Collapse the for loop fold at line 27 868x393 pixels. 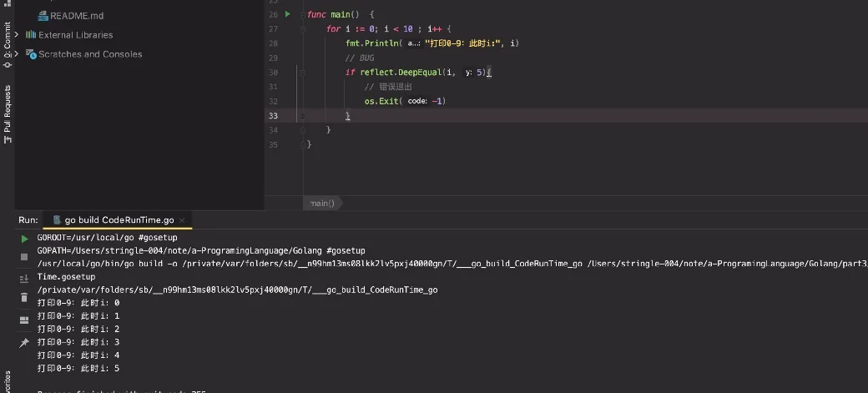click(x=302, y=28)
